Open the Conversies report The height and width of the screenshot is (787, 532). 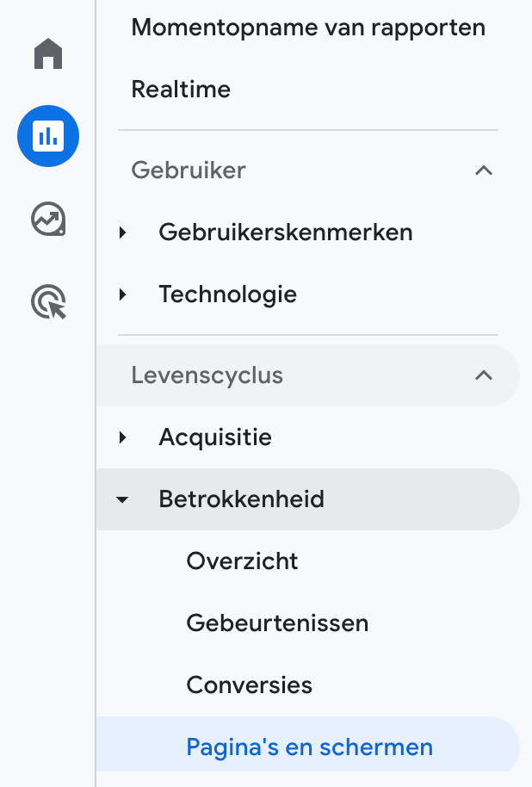coord(249,685)
